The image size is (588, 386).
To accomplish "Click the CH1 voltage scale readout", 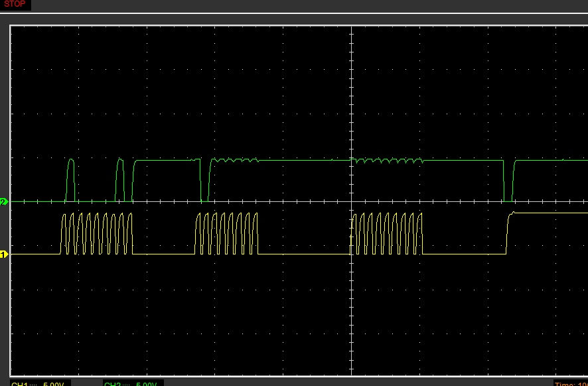I will point(40,383).
